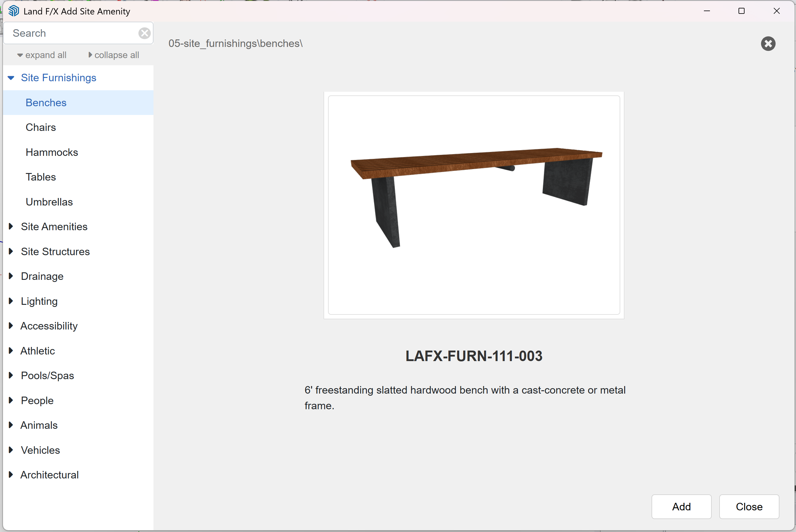Click the SketchUp logo in the title bar
The image size is (796, 532).
pos(14,11)
